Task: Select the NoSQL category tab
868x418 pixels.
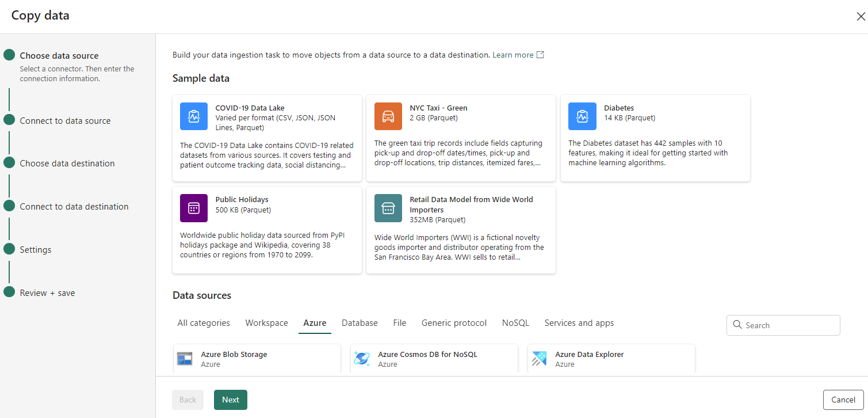Action: pyautogui.click(x=515, y=322)
